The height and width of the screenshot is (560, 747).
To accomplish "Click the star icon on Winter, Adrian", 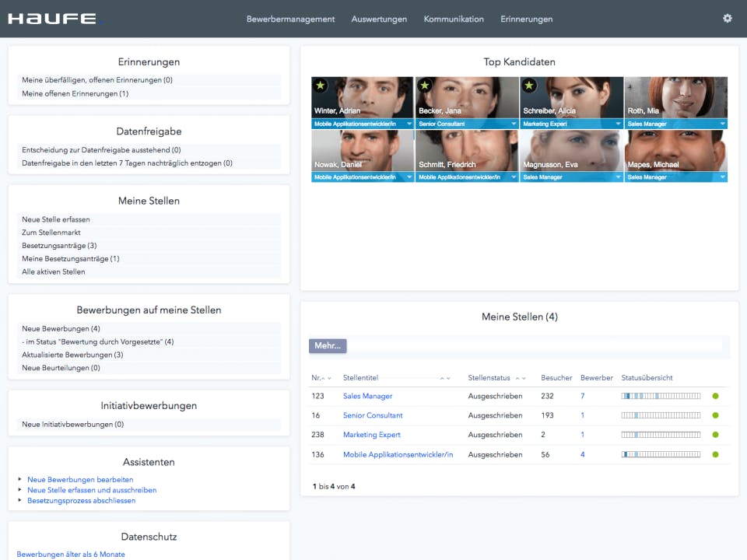I will (321, 86).
